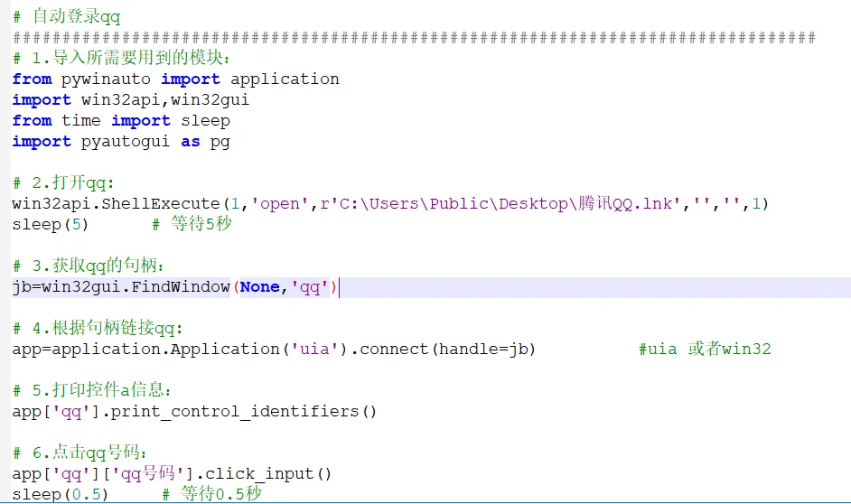Click the 'sleep(5)' statement

(x=50, y=225)
